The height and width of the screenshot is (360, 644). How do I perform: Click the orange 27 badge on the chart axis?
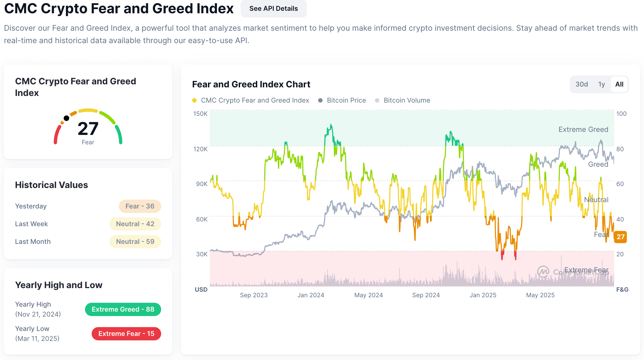click(x=621, y=237)
